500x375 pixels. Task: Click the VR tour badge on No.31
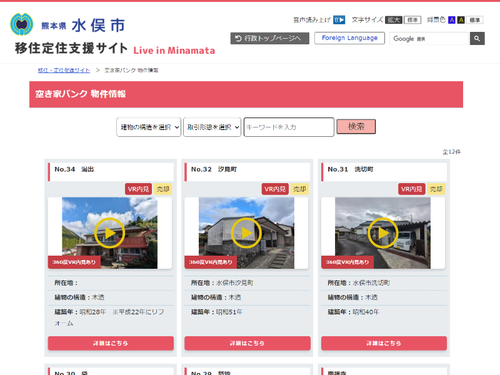pyautogui.click(x=412, y=189)
